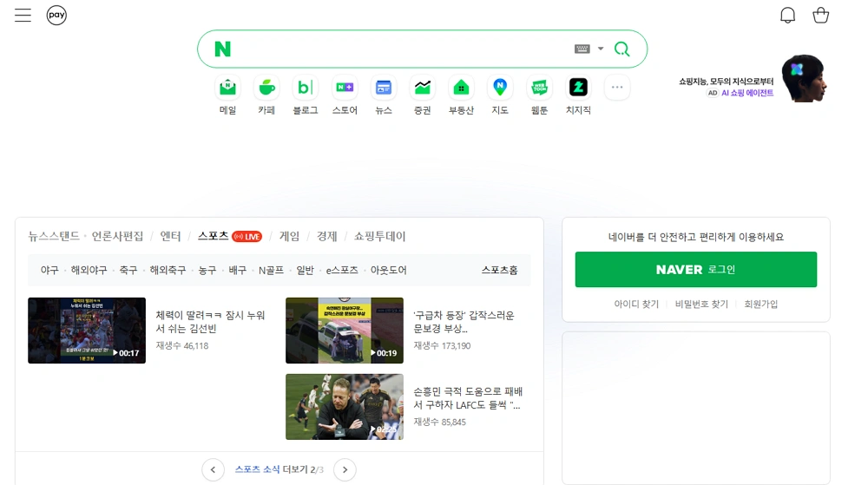Open the hamburger menu
The width and height of the screenshot is (868, 485).
23,15
